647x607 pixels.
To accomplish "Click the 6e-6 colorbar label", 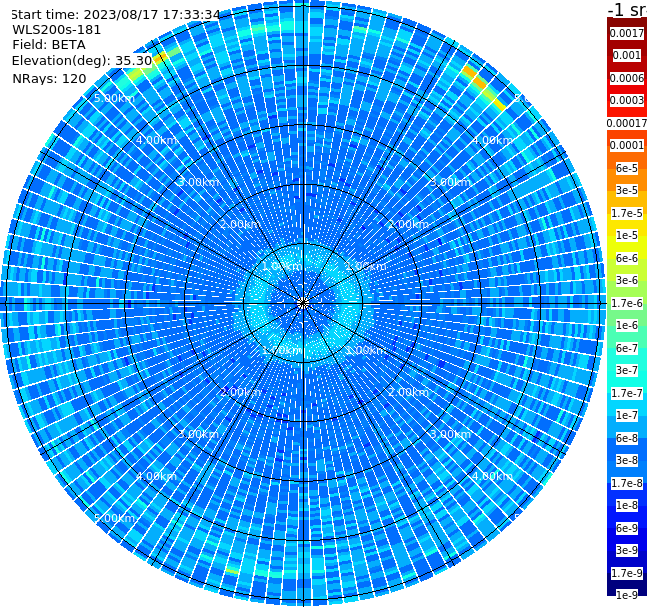I will click(x=627, y=258).
